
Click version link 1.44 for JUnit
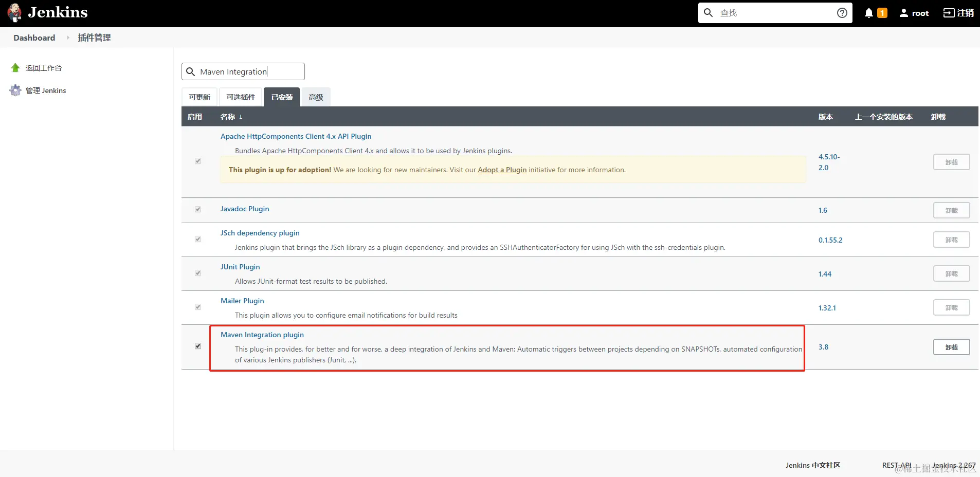pyautogui.click(x=825, y=274)
